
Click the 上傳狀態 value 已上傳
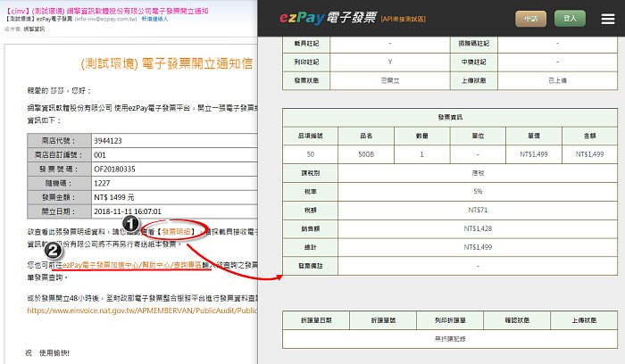coord(557,81)
